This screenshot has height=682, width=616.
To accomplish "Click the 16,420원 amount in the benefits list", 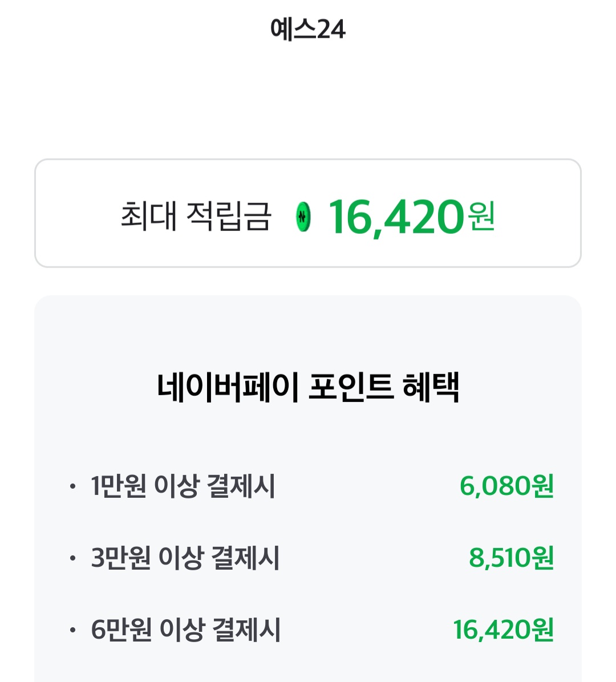I will (x=503, y=630).
